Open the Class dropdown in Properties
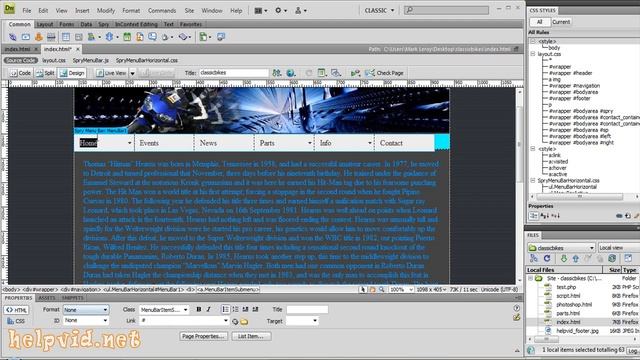 [164, 310]
